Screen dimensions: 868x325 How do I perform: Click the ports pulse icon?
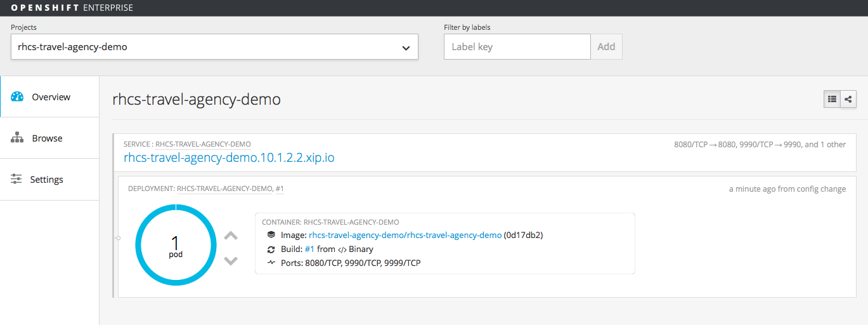(x=271, y=263)
